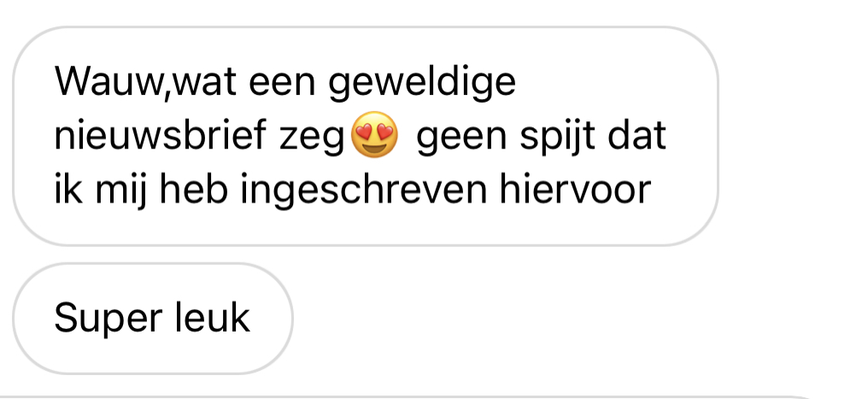Click the word 'geen' after the emoji

tap(461, 139)
